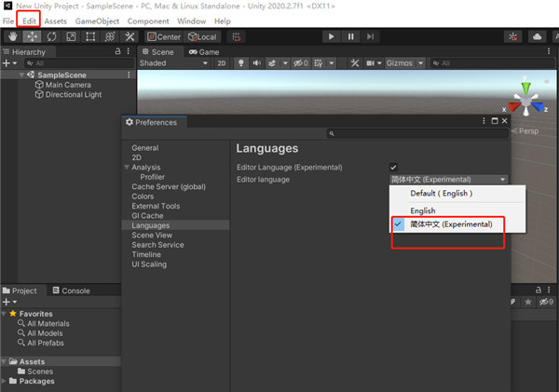Toggle Local handle rotation
Screen dimensions: 559x392
pyautogui.click(x=202, y=36)
